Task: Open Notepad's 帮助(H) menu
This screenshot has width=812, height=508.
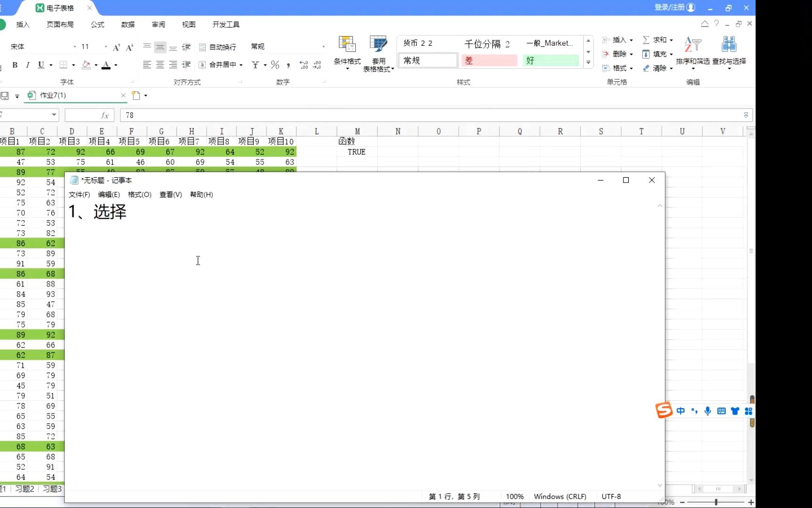Action: (201, 194)
